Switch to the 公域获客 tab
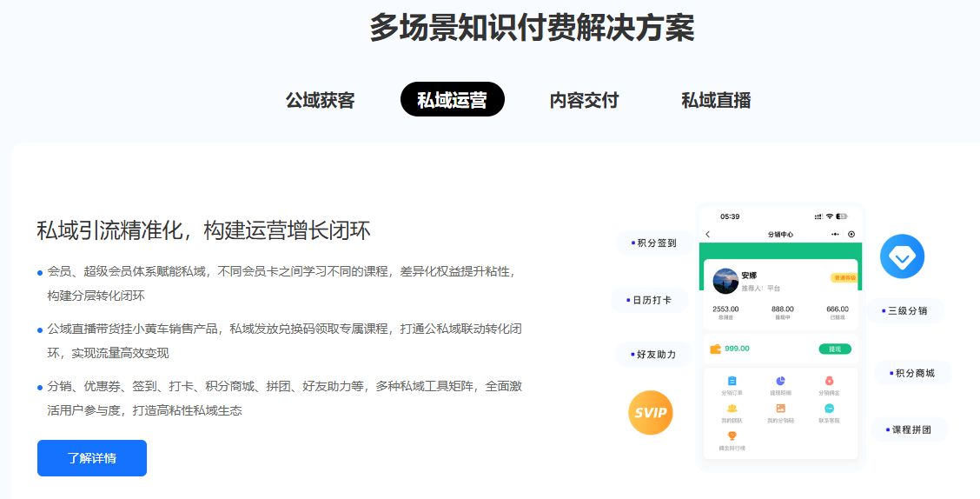Image resolution: width=980 pixels, height=499 pixels. coord(320,100)
